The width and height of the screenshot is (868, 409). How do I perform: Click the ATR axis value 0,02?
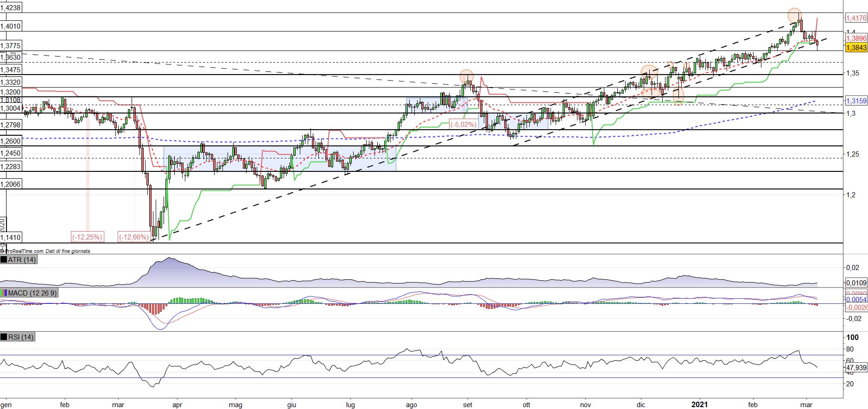853,268
